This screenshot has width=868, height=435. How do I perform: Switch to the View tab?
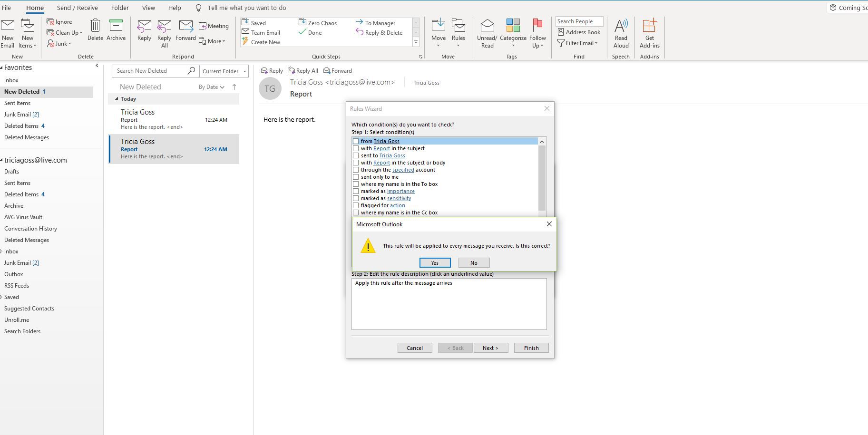pos(148,8)
